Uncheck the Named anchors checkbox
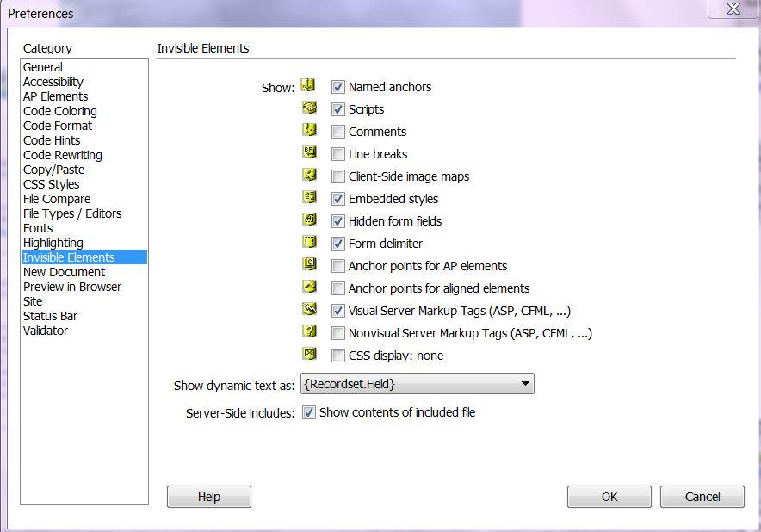The image size is (761, 532). pos(337,87)
